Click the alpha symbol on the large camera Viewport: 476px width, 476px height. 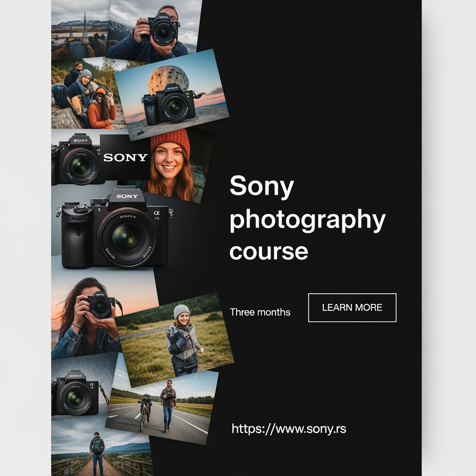[157, 213]
